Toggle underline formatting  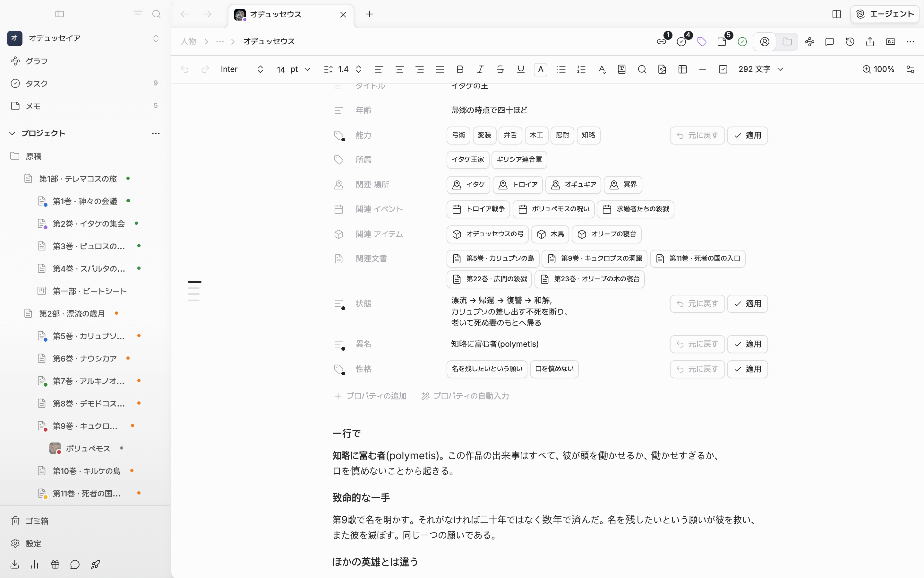point(520,69)
